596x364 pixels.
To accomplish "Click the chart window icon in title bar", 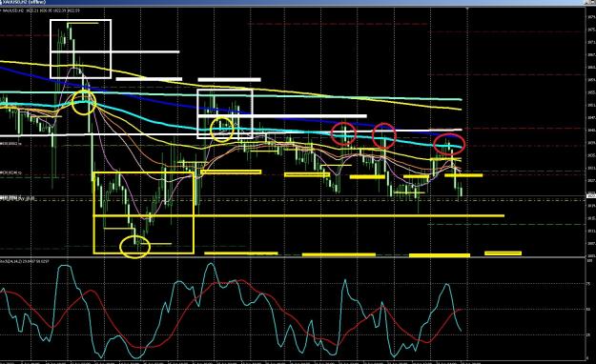I will tap(1, 2).
